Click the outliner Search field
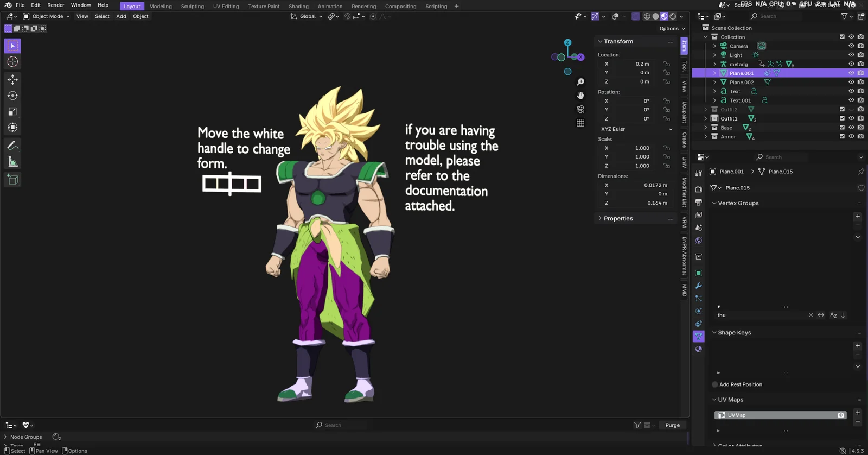The image size is (868, 455). [776, 16]
